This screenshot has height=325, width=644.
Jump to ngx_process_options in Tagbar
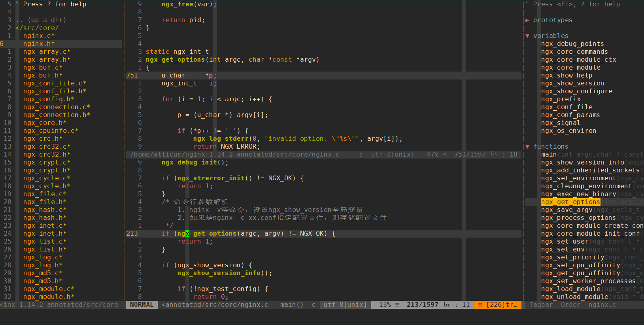(578, 218)
